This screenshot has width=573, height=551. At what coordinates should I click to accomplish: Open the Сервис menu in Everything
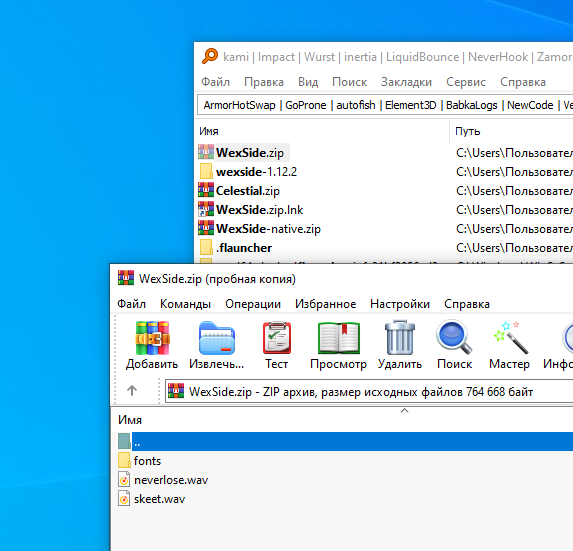coord(466,82)
